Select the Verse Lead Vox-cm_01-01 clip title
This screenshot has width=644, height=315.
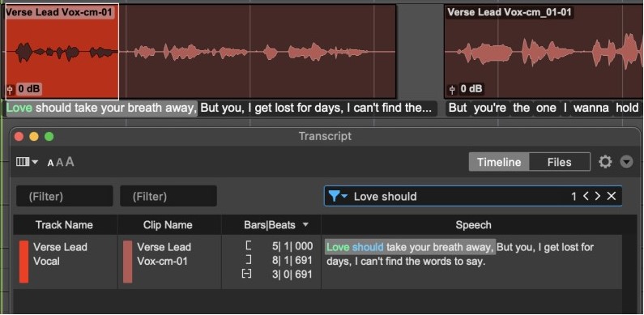click(510, 12)
